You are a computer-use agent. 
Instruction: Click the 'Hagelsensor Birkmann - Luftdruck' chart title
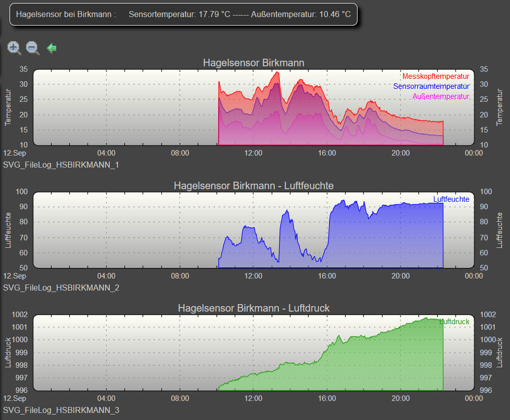coord(253,308)
